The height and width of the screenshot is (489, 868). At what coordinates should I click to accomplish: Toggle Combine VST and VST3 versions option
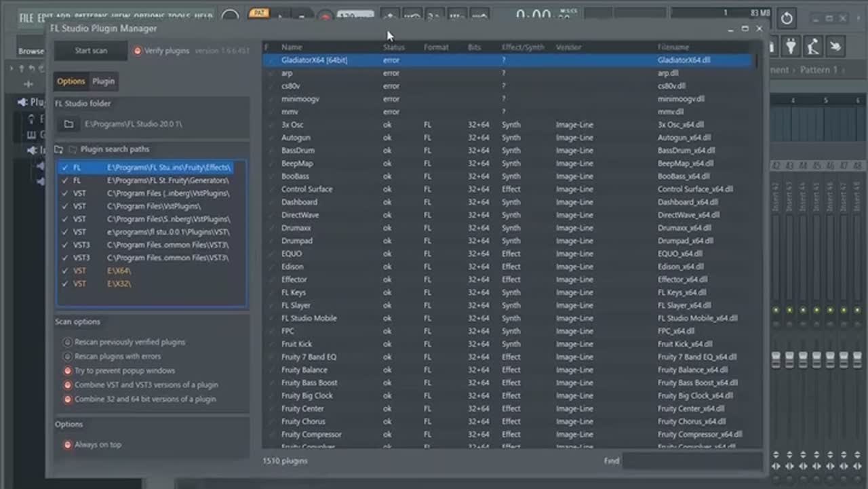pos(67,385)
